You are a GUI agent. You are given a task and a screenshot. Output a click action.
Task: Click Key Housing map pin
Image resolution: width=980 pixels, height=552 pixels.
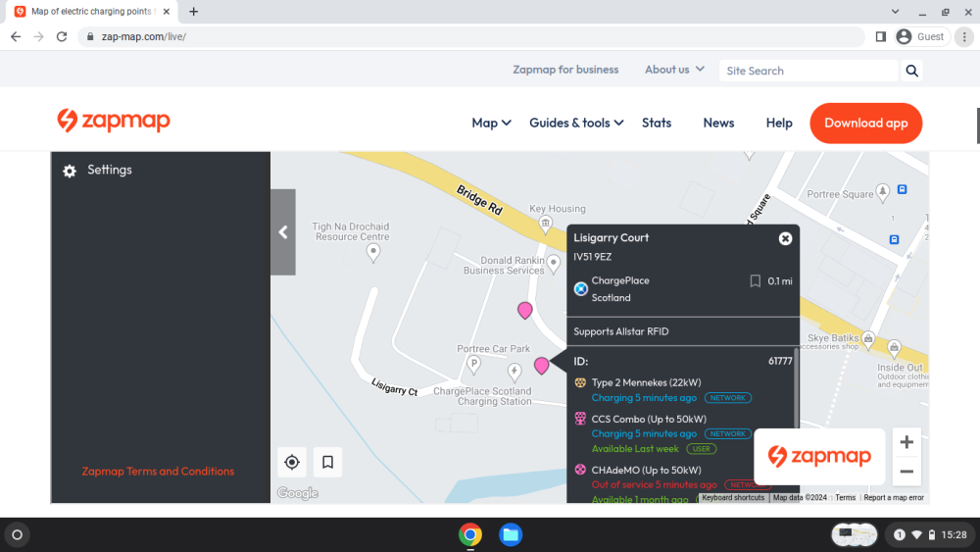tap(546, 225)
